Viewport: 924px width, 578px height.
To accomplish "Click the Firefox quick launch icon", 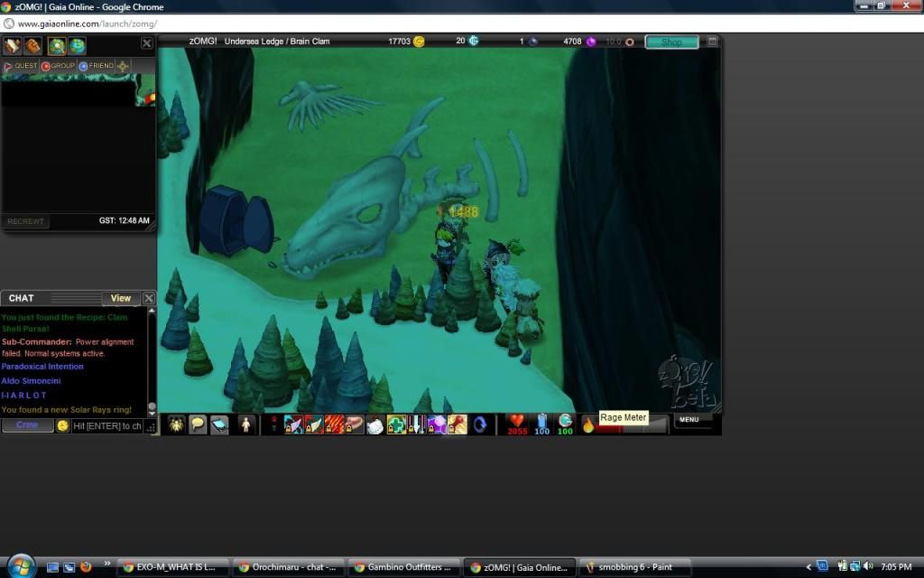I will [86, 567].
